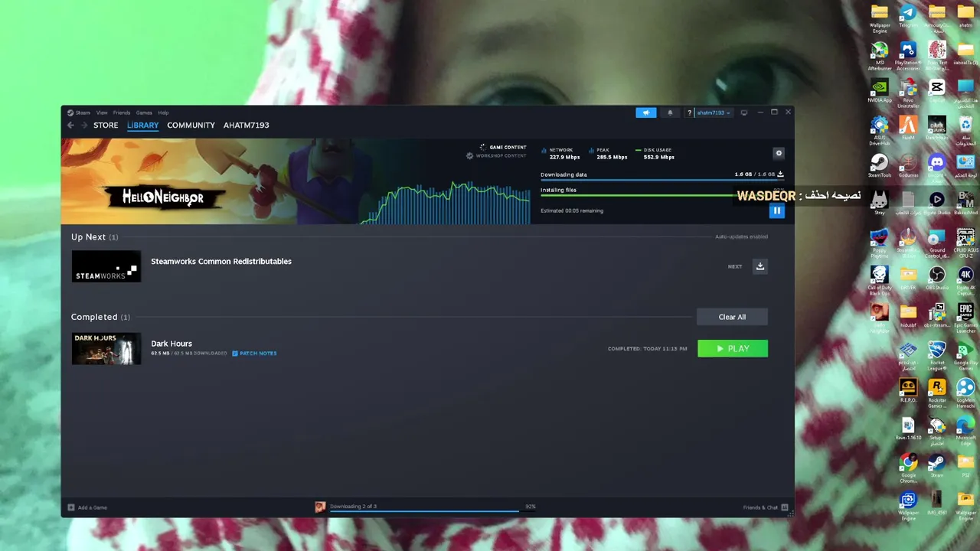
Task: Open the Steam notifications bell
Action: (x=670, y=112)
